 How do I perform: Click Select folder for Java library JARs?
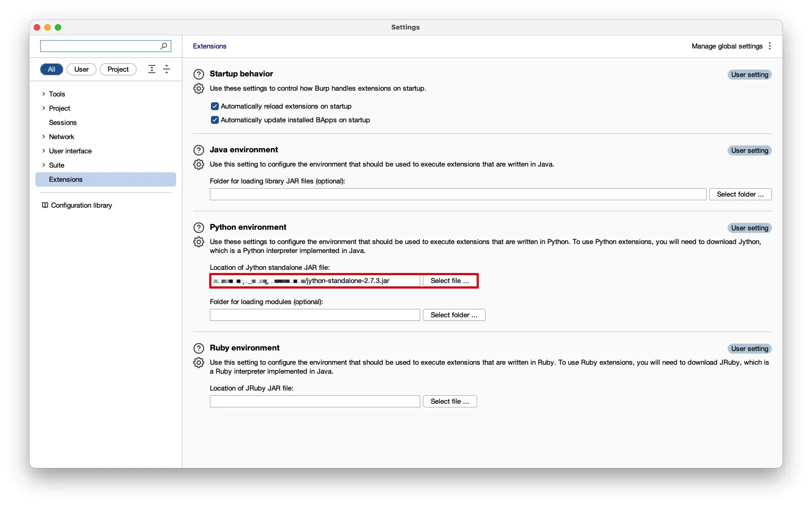(740, 194)
